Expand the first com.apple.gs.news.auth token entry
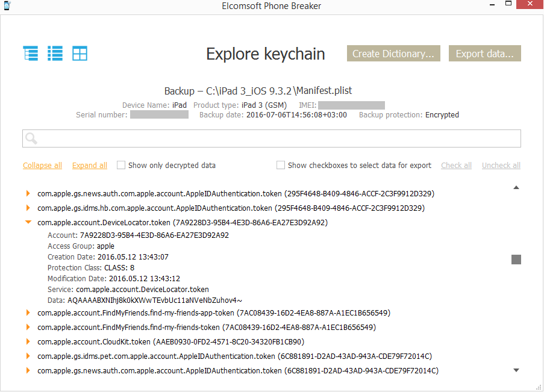 pos(28,193)
